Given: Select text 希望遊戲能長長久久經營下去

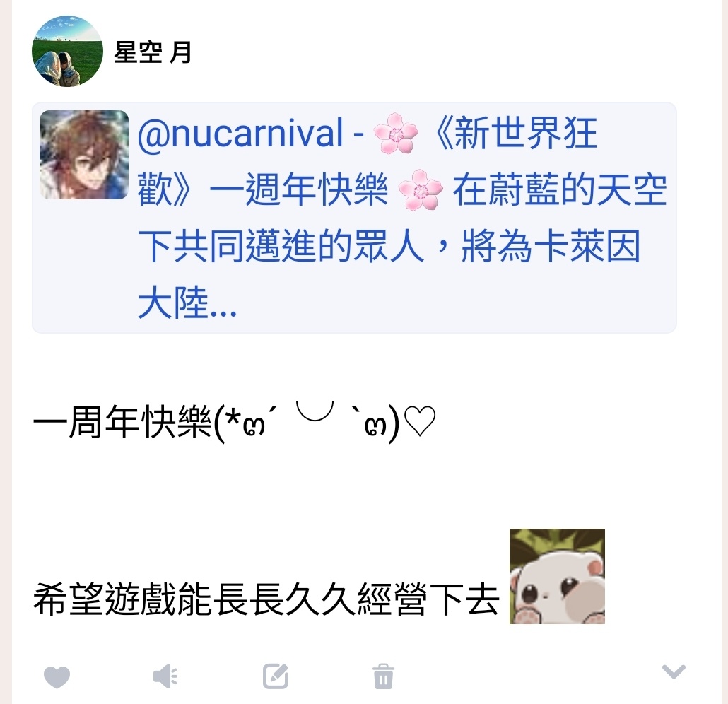Looking at the screenshot, I should point(266,599).
